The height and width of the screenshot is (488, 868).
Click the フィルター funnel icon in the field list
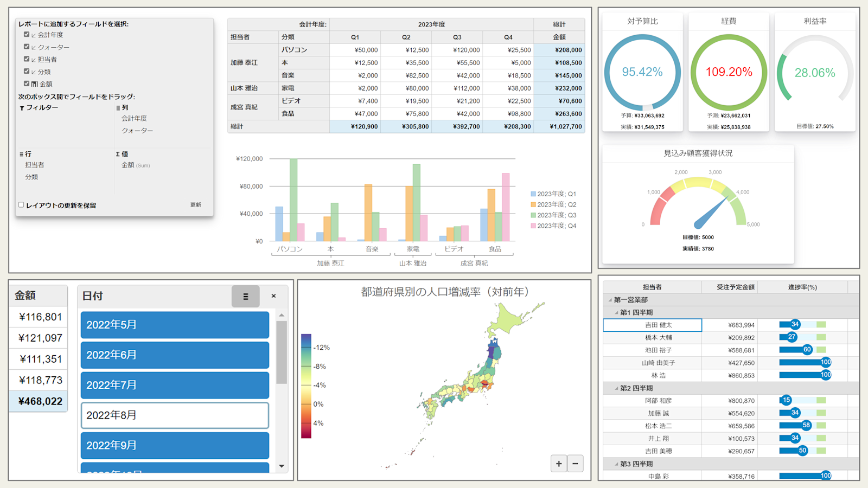click(x=22, y=108)
